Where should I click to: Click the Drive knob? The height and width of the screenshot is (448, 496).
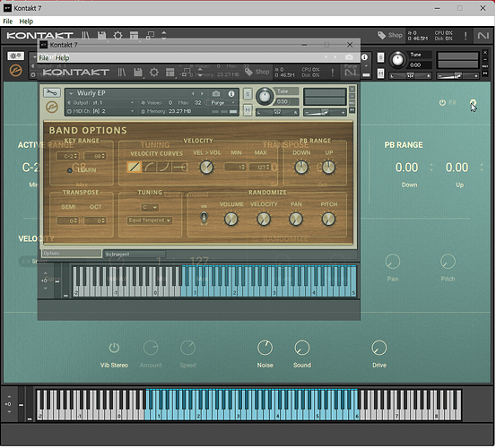tap(379, 348)
